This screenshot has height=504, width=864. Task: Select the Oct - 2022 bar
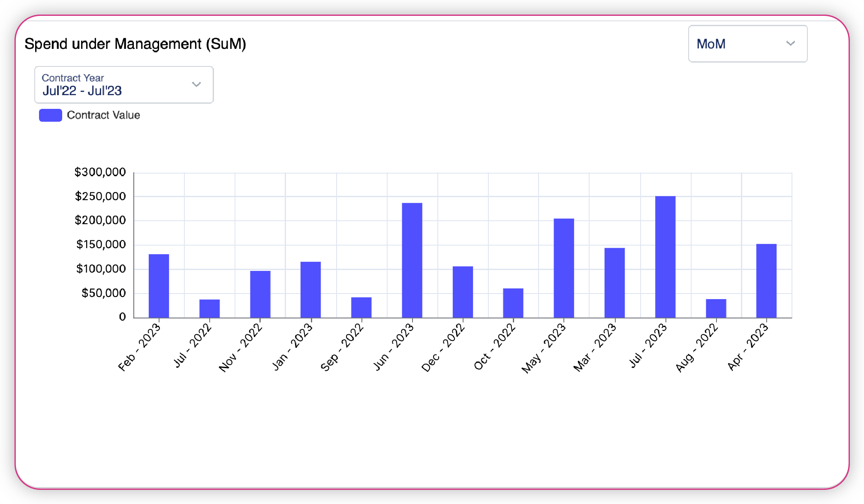(513, 303)
